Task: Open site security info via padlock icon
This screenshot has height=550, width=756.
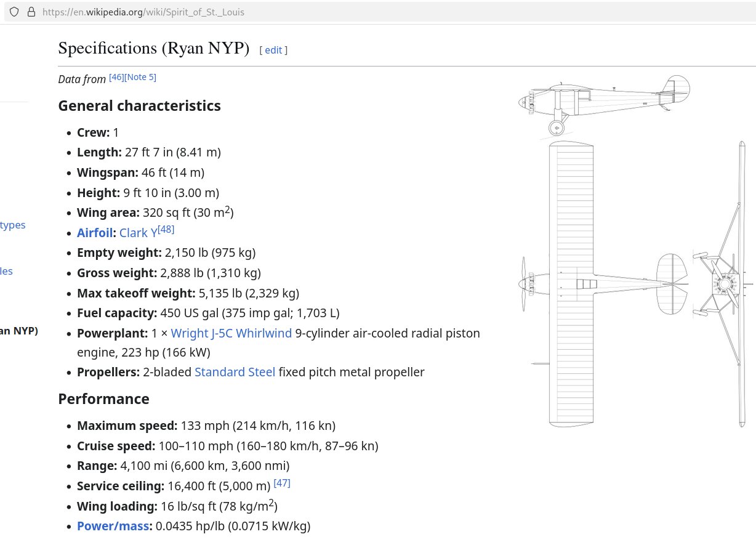Action: [x=31, y=12]
